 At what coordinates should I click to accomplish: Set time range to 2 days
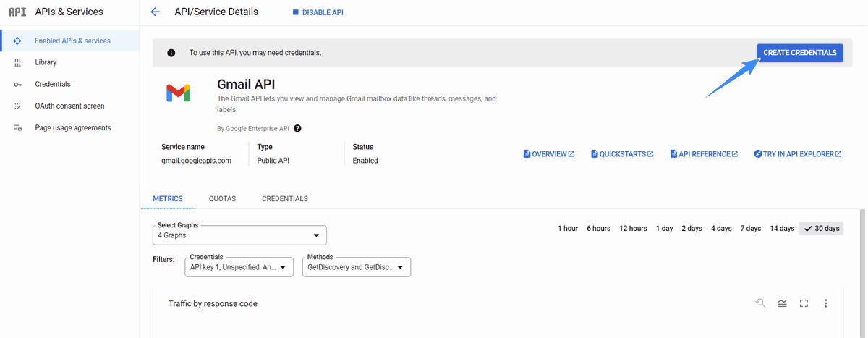coord(692,229)
